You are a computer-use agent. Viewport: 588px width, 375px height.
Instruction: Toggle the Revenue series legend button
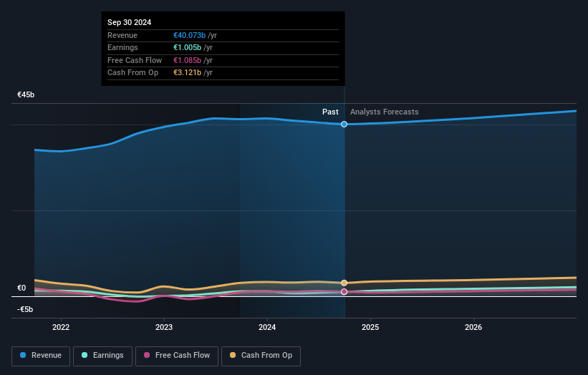pyautogui.click(x=41, y=356)
